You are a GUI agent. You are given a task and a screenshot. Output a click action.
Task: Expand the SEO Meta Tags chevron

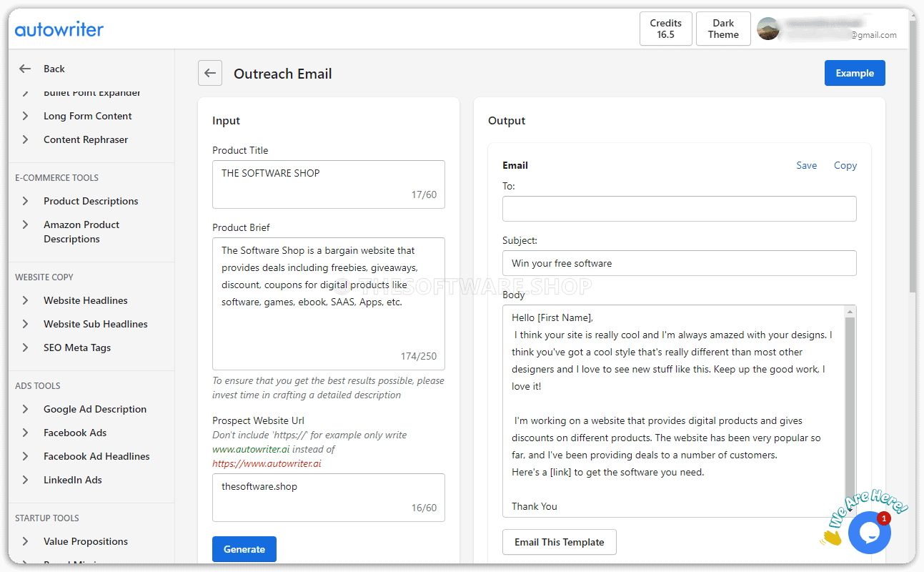(26, 347)
